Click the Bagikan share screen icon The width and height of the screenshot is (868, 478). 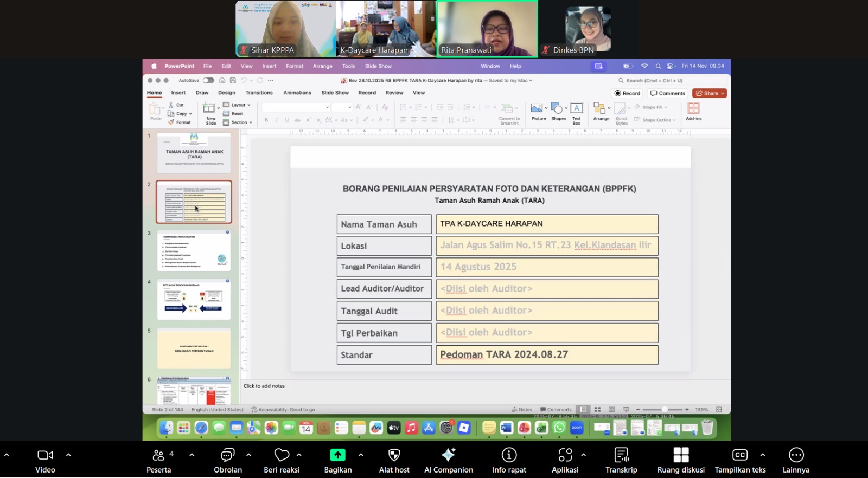[337, 455]
